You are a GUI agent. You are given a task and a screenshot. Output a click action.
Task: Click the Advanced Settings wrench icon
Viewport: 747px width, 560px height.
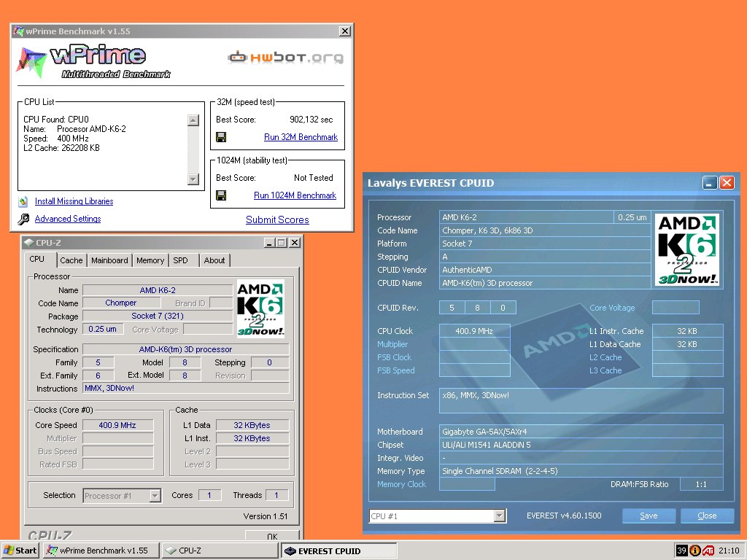tap(23, 219)
